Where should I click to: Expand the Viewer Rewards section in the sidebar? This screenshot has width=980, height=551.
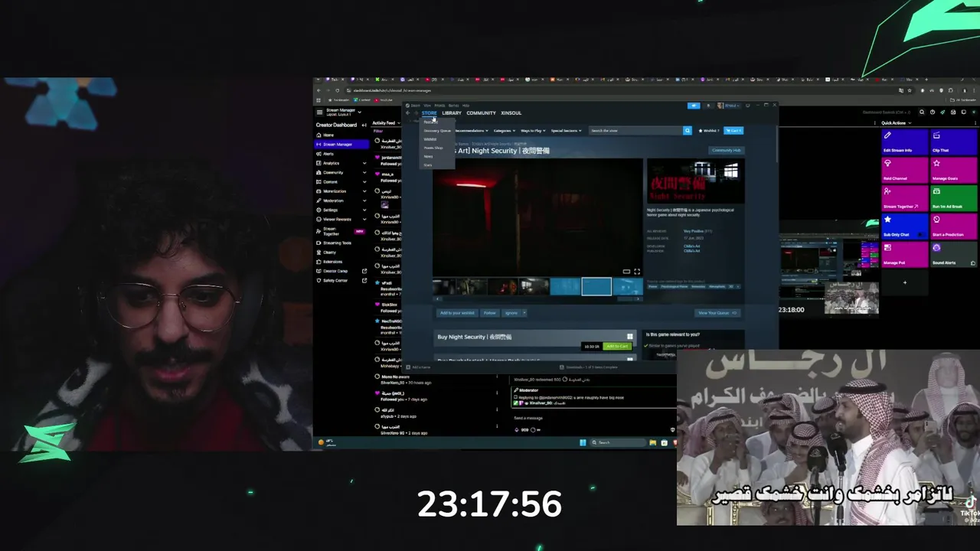pos(365,219)
